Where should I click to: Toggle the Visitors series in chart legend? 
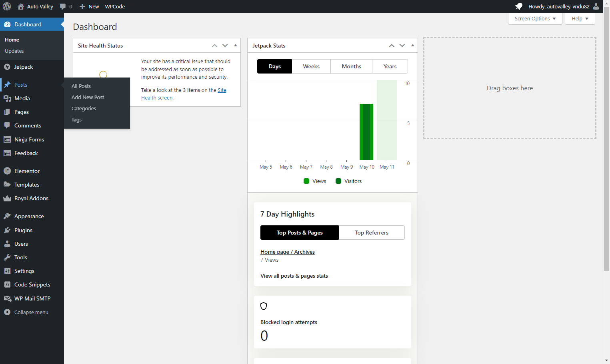349,181
